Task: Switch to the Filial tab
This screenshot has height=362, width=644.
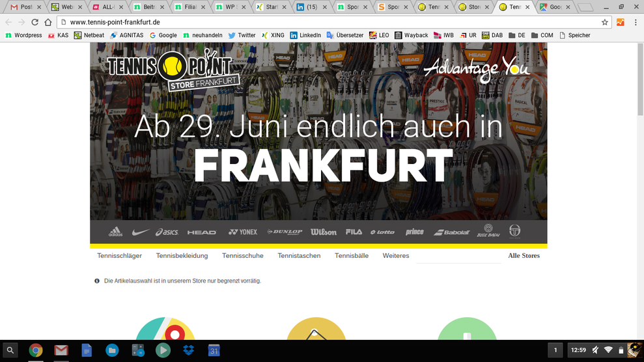Action: [189, 7]
